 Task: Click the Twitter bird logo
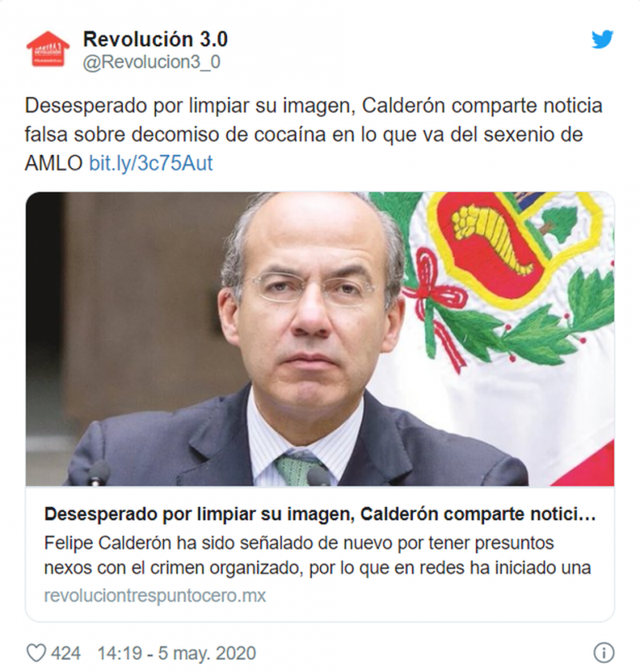coord(602,39)
